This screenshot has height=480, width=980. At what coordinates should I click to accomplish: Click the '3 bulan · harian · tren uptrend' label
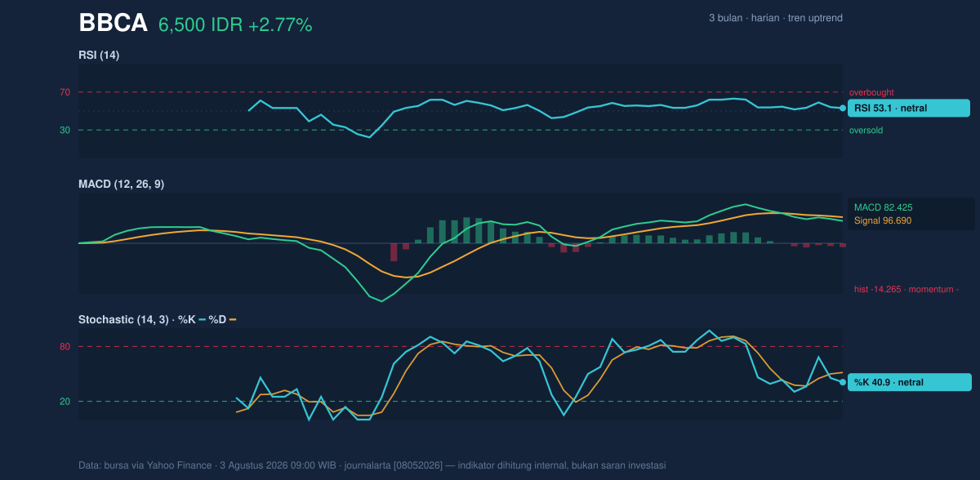776,18
